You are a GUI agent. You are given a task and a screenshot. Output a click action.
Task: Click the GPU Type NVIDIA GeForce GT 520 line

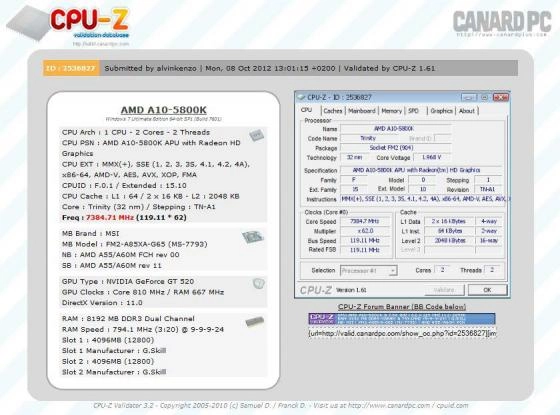128,281
